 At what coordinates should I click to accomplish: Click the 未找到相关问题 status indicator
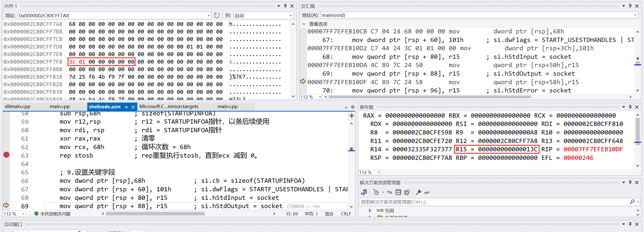[x=52, y=214]
